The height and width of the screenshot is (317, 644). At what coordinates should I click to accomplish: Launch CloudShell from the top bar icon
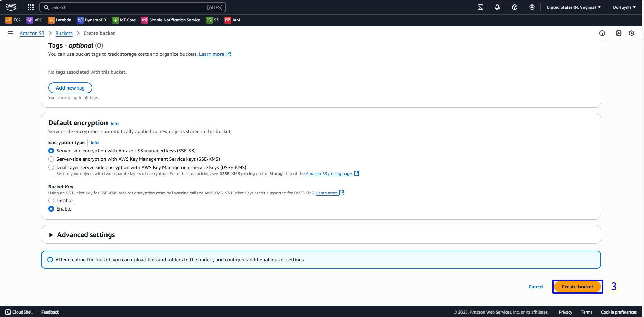(x=480, y=7)
